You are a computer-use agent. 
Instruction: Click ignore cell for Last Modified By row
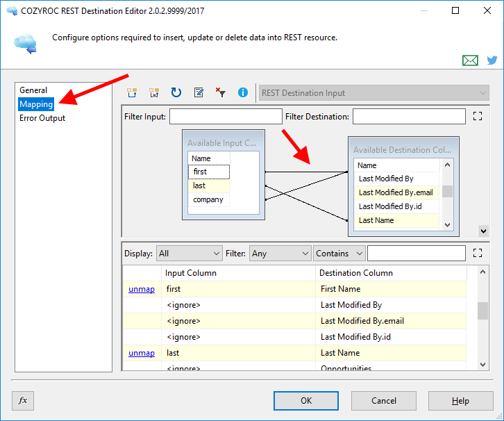pyautogui.click(x=238, y=305)
